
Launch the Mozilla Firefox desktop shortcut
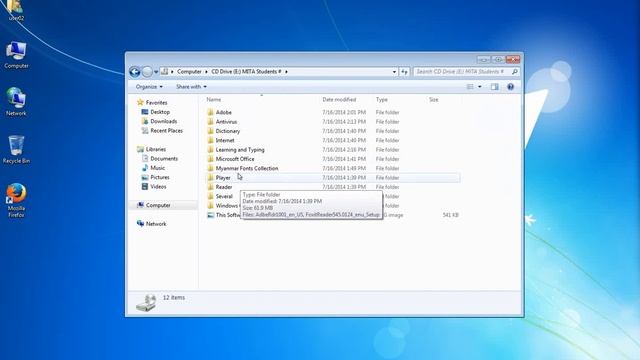pyautogui.click(x=16, y=200)
